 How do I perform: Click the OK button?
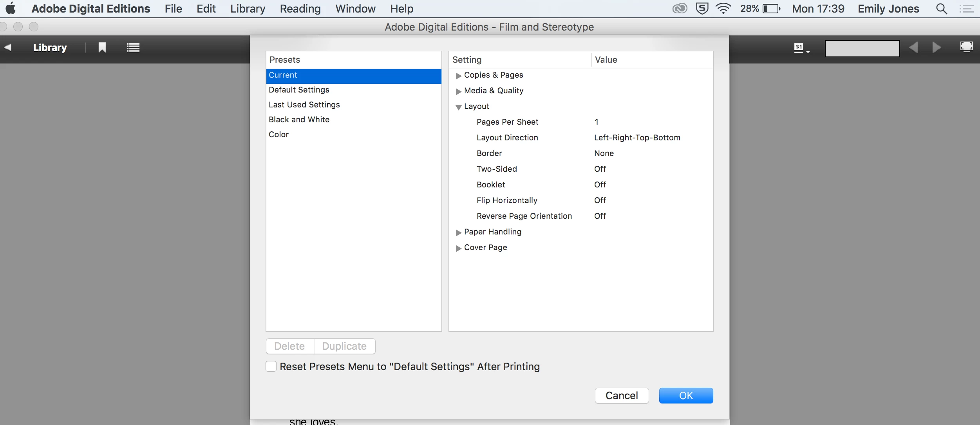coord(685,395)
